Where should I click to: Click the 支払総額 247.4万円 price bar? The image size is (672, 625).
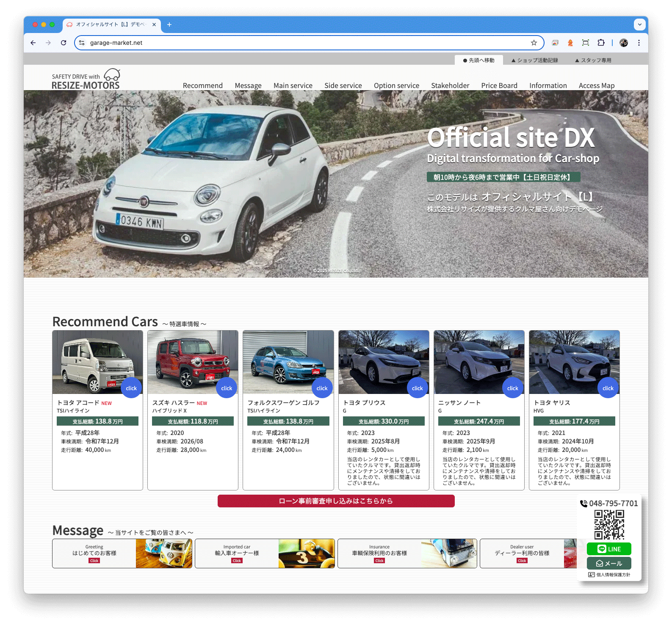[x=479, y=421]
